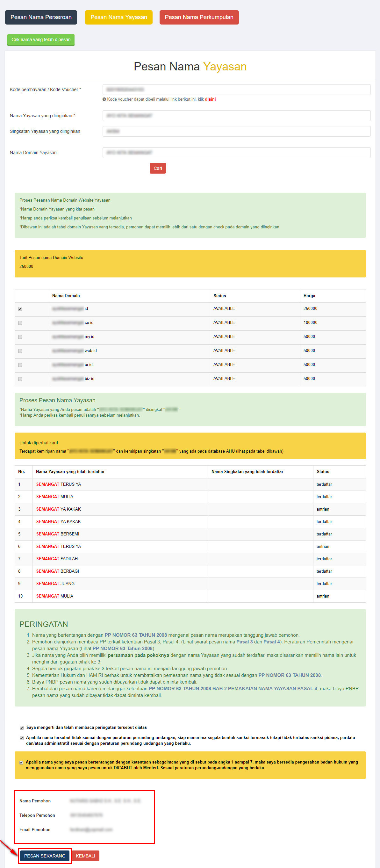Viewport: 380px width, 868px height.
Task: Click Cek nama yang telah dipesan button
Action: [x=41, y=40]
